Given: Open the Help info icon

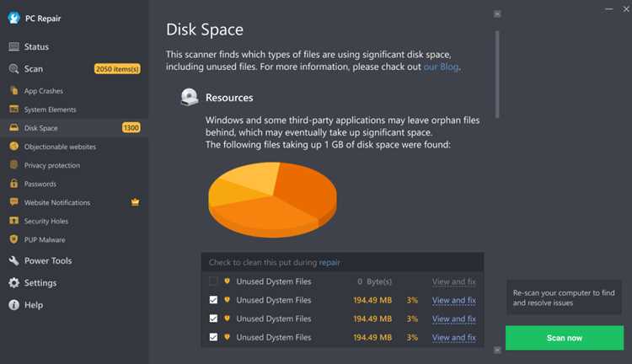Looking at the screenshot, I should pos(13,305).
